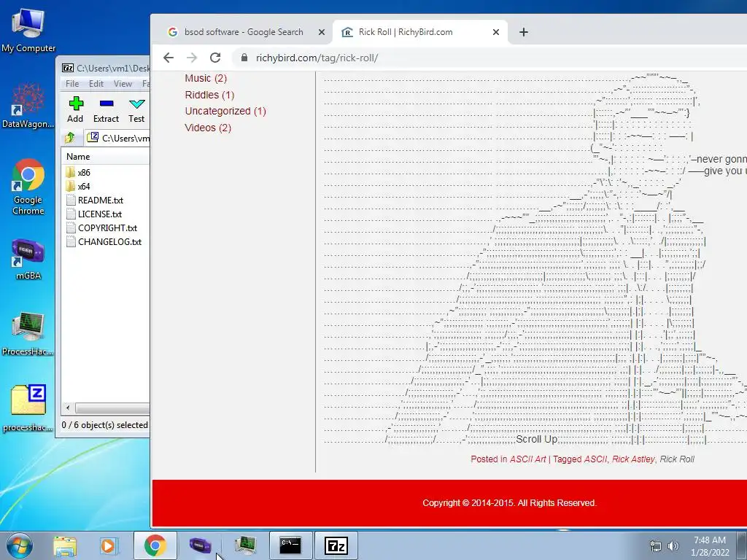Open the Google Chrome desktop shortcut
The width and height of the screenshot is (747, 560).
point(28,187)
